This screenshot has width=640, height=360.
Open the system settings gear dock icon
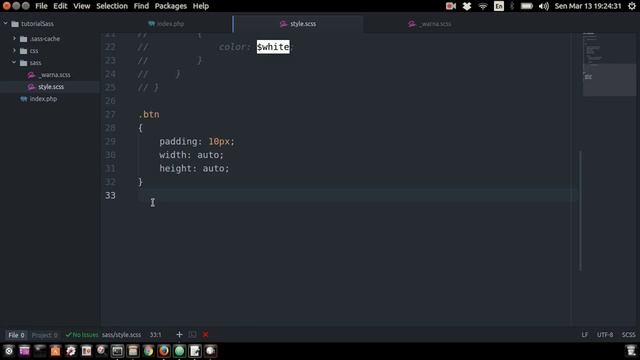click(x=71, y=351)
